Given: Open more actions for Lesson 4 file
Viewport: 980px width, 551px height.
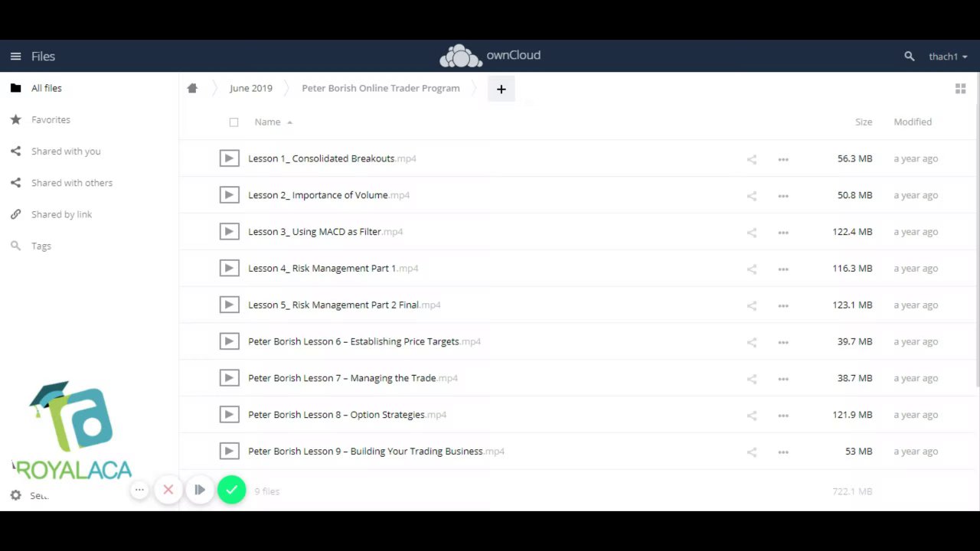Looking at the screenshot, I should 783,269.
